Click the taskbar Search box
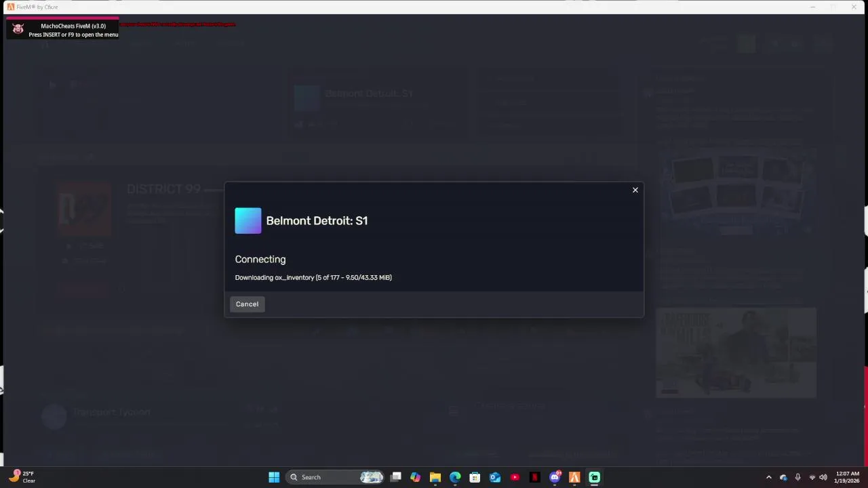 pyautogui.click(x=335, y=477)
